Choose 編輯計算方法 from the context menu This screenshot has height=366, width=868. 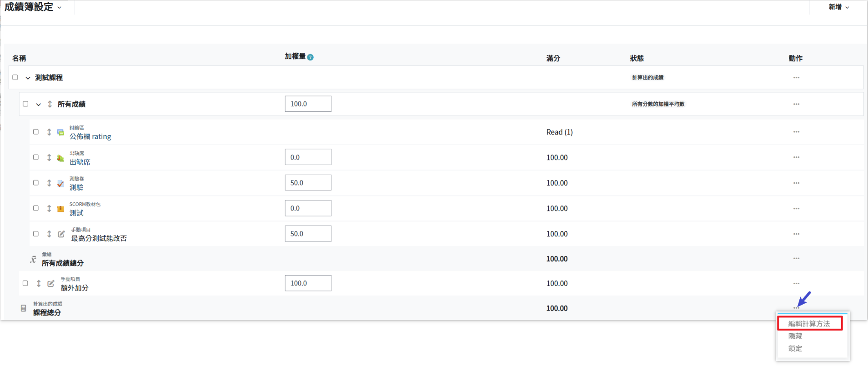pos(809,324)
